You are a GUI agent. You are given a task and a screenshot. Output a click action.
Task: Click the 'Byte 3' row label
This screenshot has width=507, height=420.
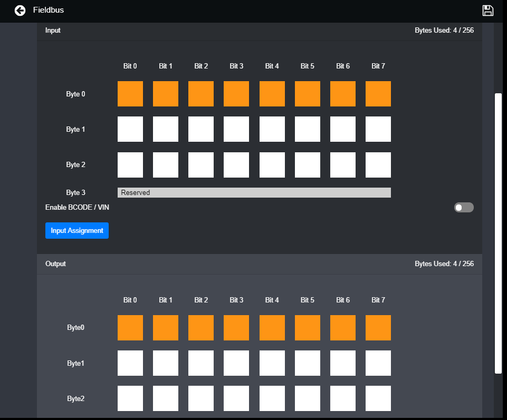(75, 192)
